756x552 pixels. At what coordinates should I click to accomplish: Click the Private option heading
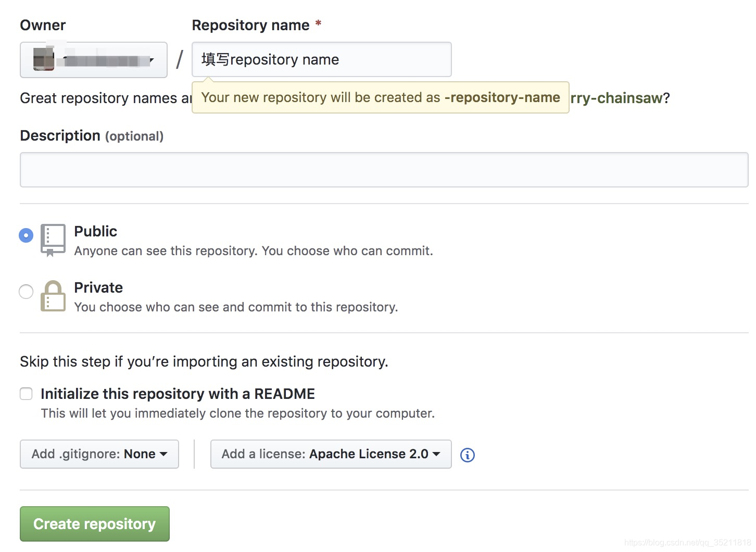[x=98, y=287]
